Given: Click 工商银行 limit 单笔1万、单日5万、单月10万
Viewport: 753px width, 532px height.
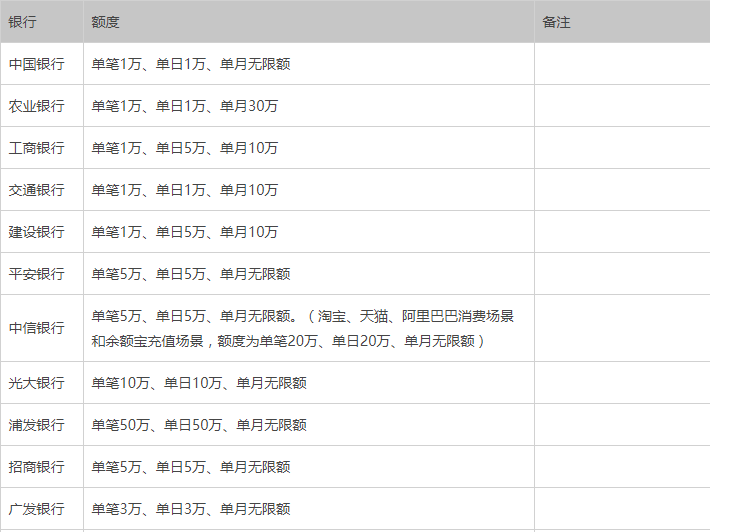Looking at the screenshot, I should pyautogui.click(x=184, y=148).
